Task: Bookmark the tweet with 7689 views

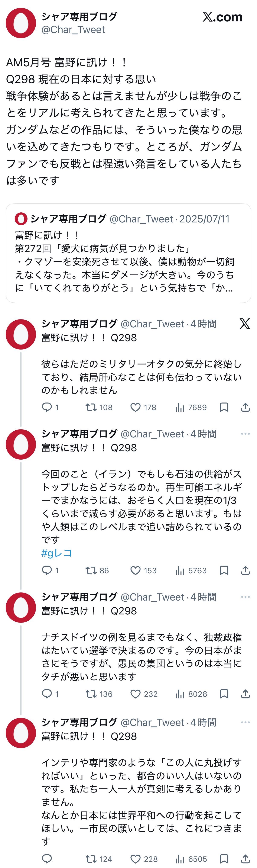Action: coord(224,407)
